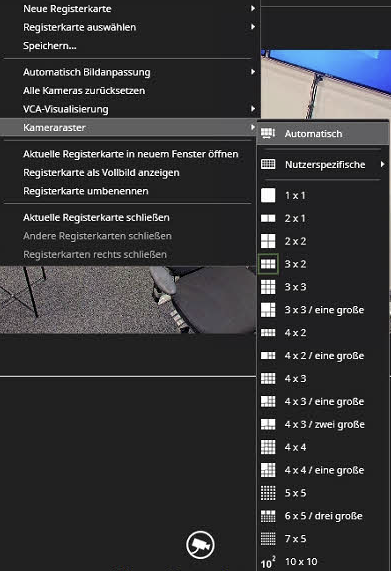Select the Automatisch text label
Image resolution: width=391 pixels, height=571 pixels.
pyautogui.click(x=313, y=134)
